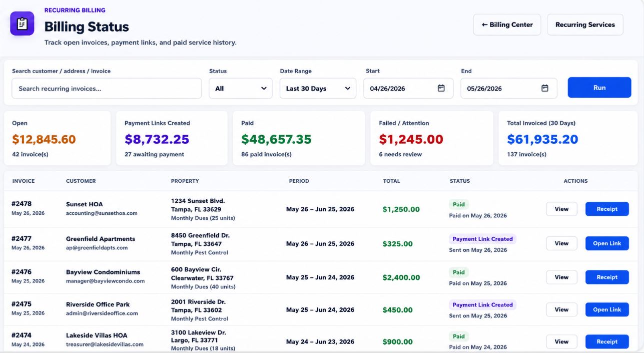Click the STATUS column header

tap(460, 181)
